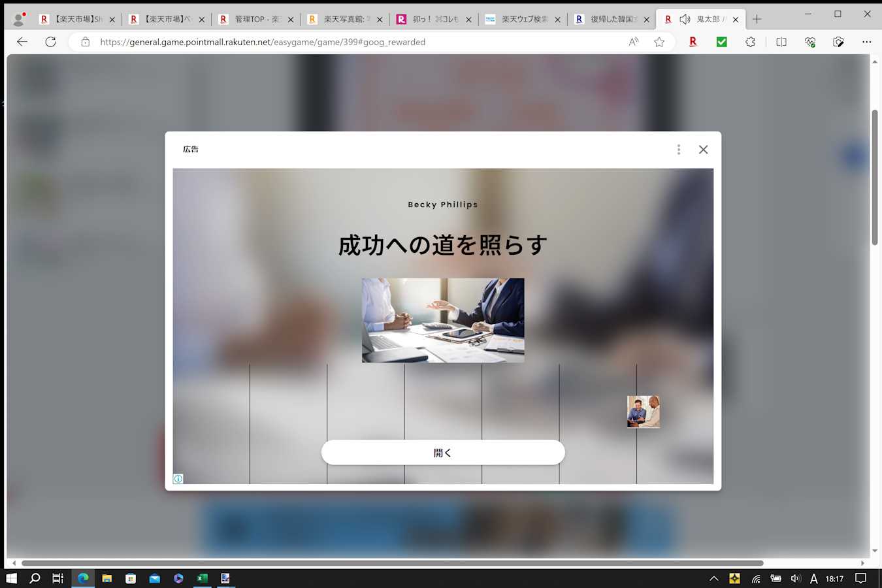Screen dimensions: 882x588
Task: Switch to the 楽天写真館 tab
Action: 345,20
